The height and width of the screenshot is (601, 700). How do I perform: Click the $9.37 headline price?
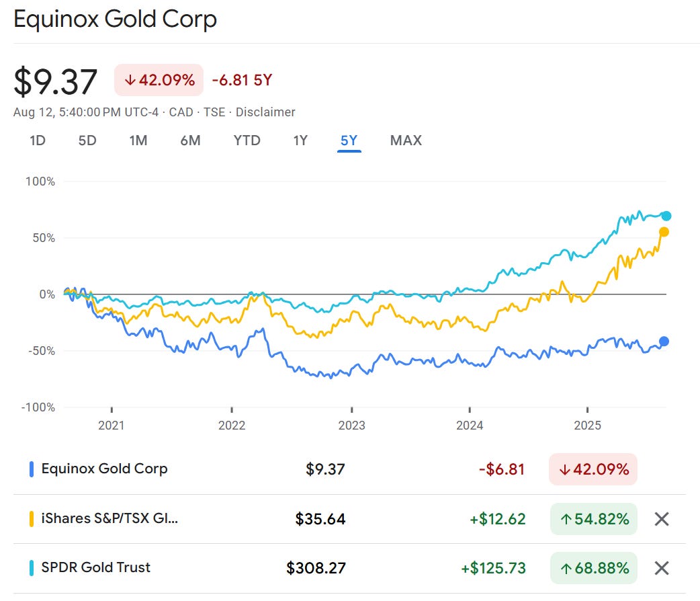(x=55, y=81)
